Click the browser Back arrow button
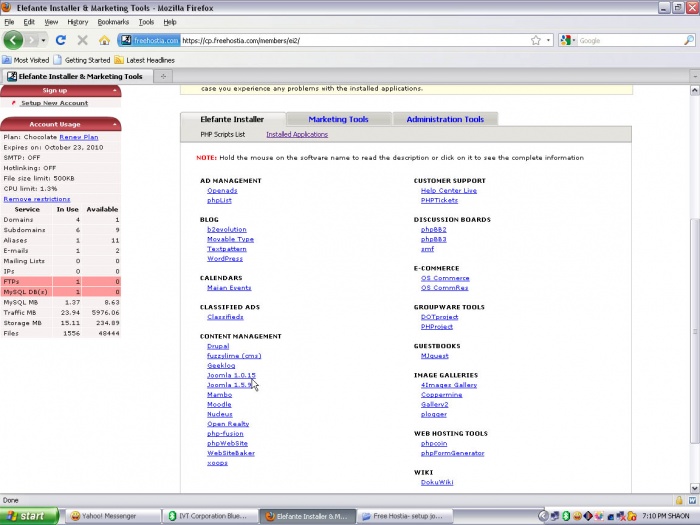Screen dimensions: 700x525 pyautogui.click(x=13, y=40)
